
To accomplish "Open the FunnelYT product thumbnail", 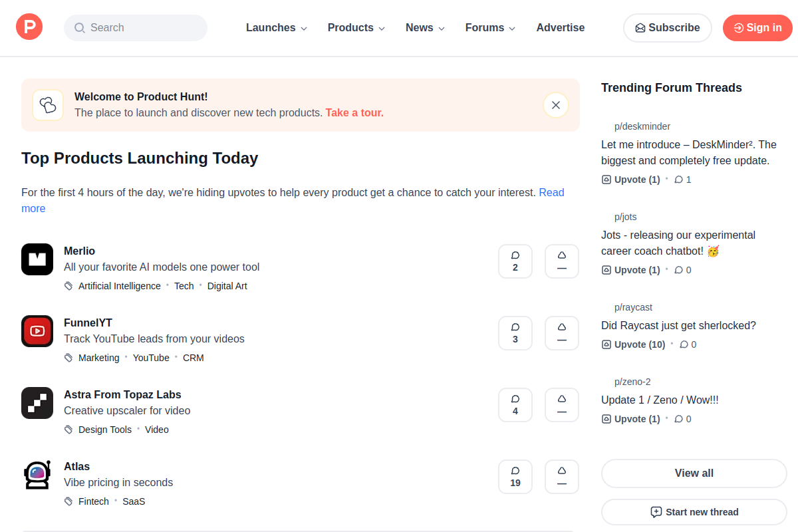I will coord(37,331).
